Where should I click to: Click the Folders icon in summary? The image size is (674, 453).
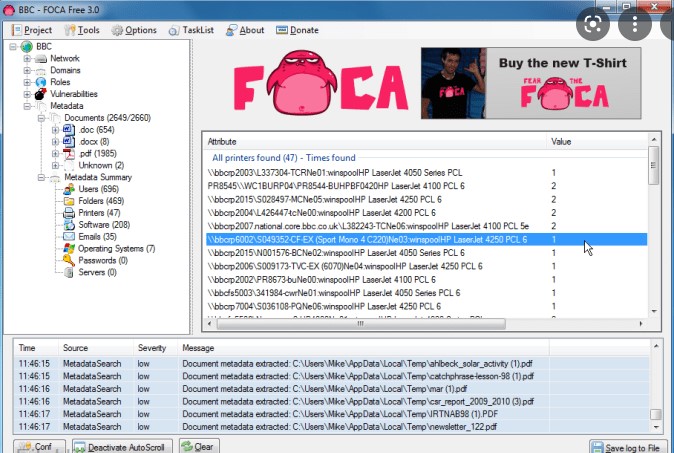coord(69,201)
